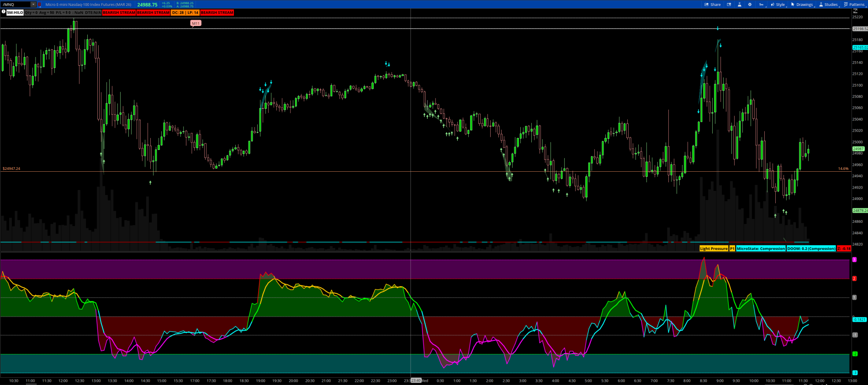Click the Share chart button

[712, 5]
